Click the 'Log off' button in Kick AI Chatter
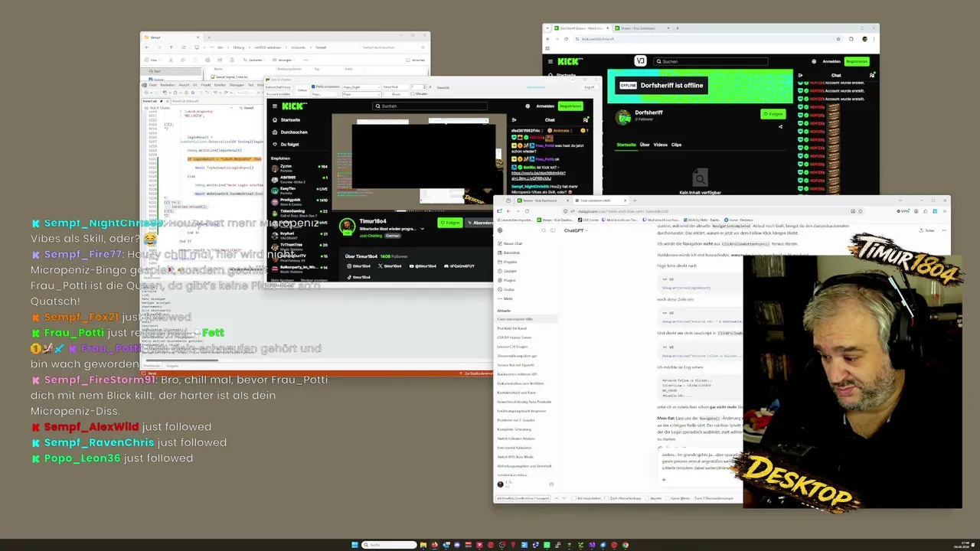The width and height of the screenshot is (980, 551). 589,86
